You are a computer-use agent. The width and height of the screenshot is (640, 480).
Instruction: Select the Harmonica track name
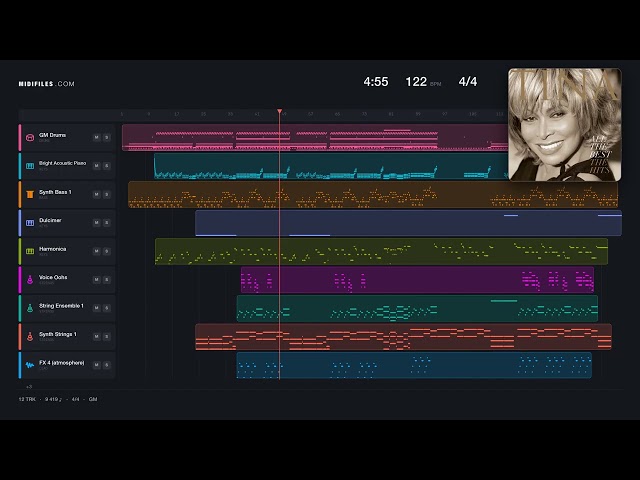pyautogui.click(x=52, y=249)
